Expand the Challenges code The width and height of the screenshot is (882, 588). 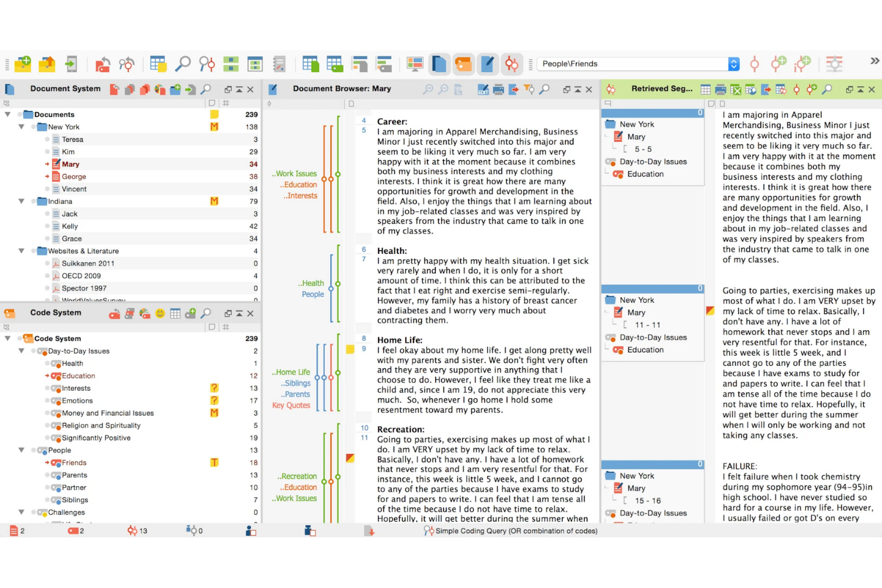pyautogui.click(x=21, y=512)
